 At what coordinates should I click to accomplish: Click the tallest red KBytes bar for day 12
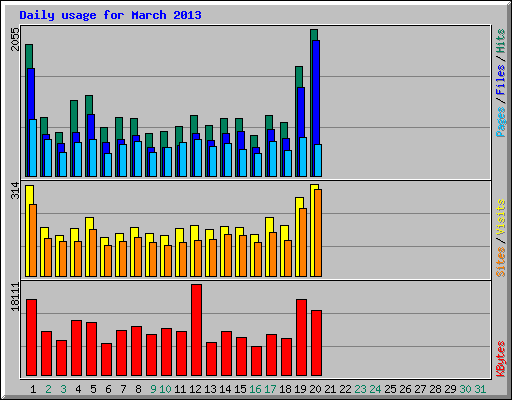click(197, 330)
